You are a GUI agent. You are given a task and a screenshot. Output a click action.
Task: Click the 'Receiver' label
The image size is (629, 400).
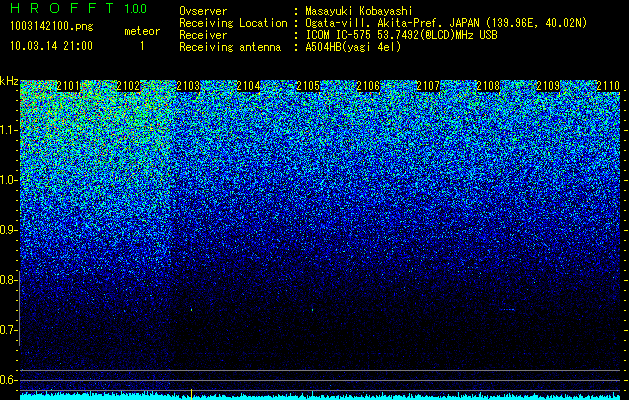click(203, 35)
